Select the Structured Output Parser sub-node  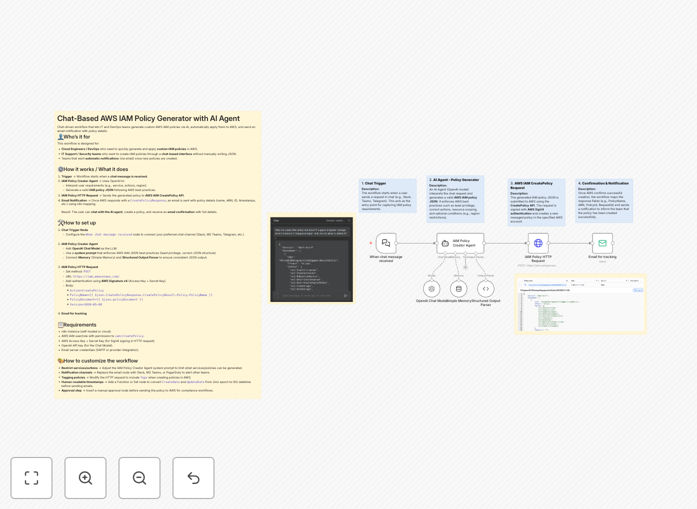tap(485, 289)
